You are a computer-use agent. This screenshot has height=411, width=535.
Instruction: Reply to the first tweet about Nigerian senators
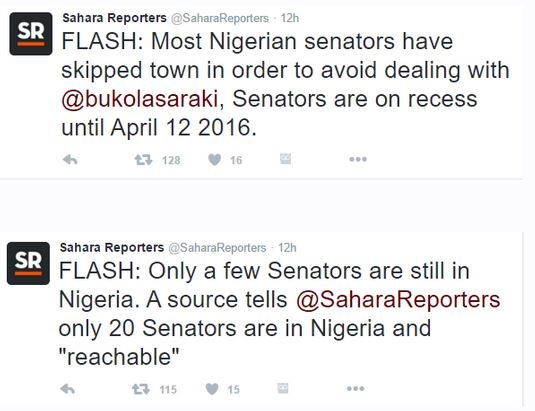[70, 159]
